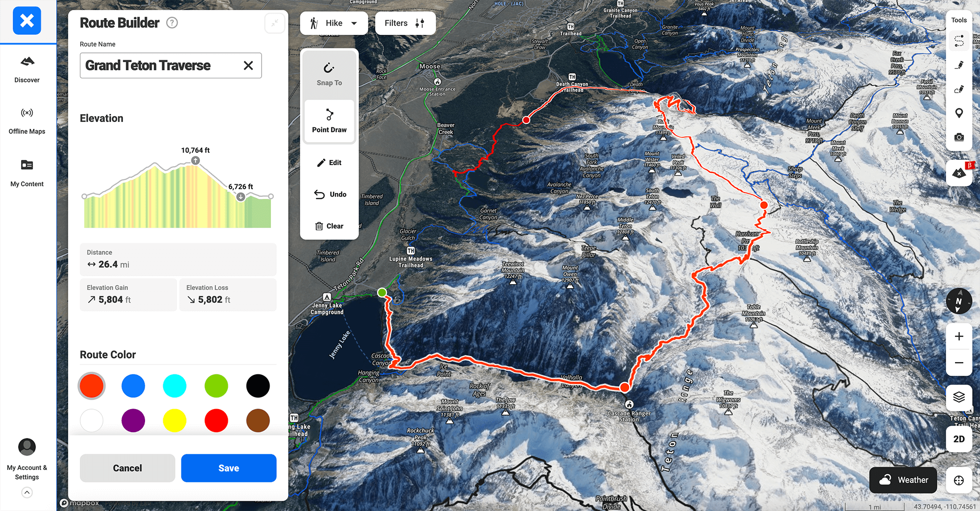Switch map to 2D view
The image size is (980, 511).
tap(959, 439)
